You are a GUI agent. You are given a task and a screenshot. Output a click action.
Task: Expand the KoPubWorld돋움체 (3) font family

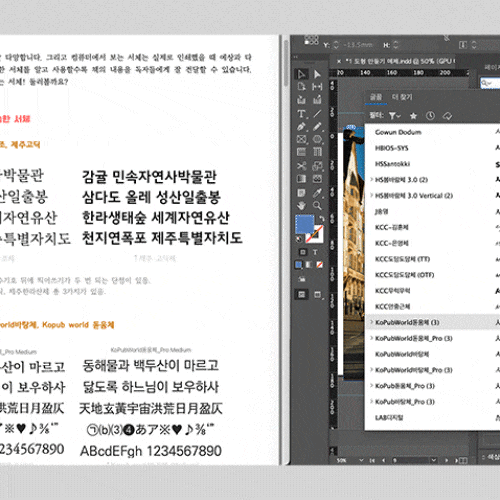click(371, 322)
